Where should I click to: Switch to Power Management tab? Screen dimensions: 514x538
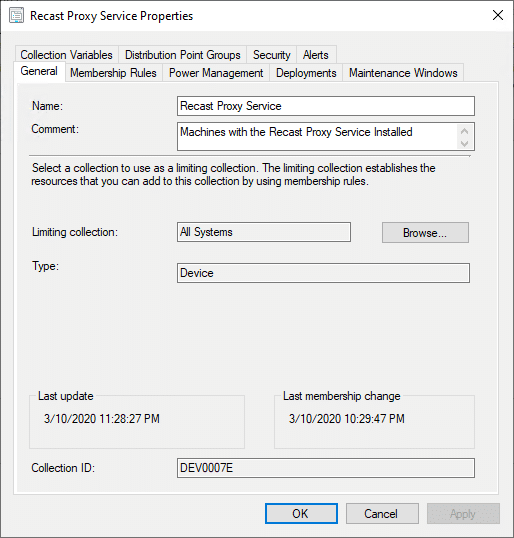coord(216,73)
